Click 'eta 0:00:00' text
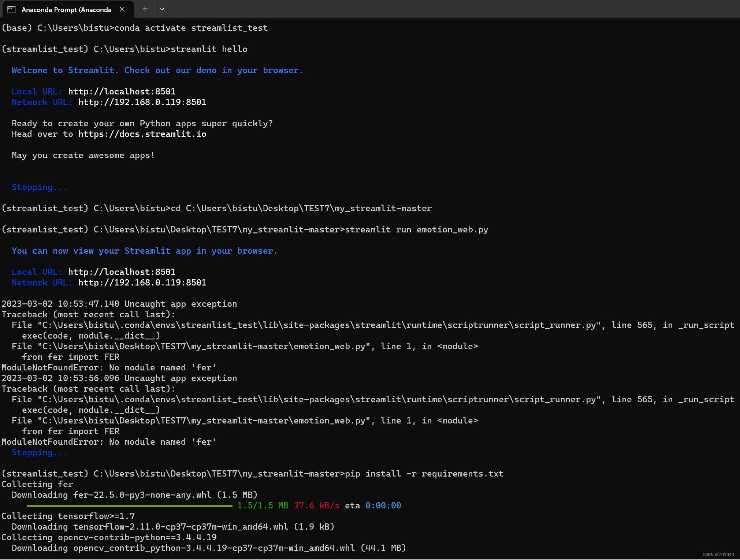Screen dimensions: 740x560 point(373,505)
